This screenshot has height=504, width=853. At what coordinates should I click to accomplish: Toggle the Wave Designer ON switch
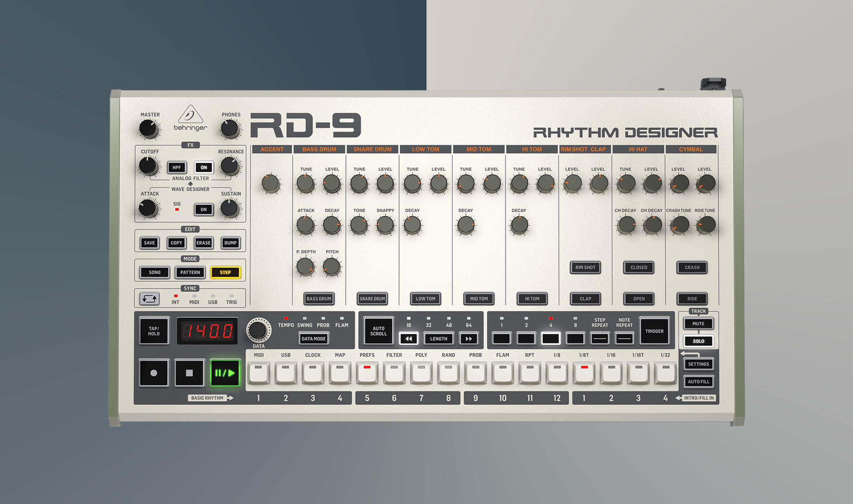[x=204, y=209]
